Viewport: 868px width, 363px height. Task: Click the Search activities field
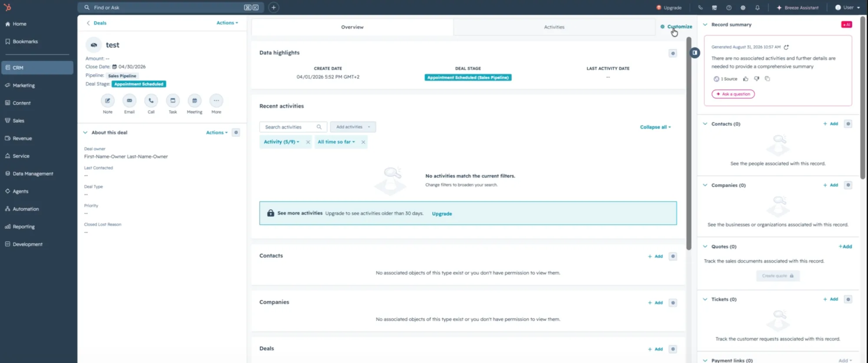click(293, 127)
